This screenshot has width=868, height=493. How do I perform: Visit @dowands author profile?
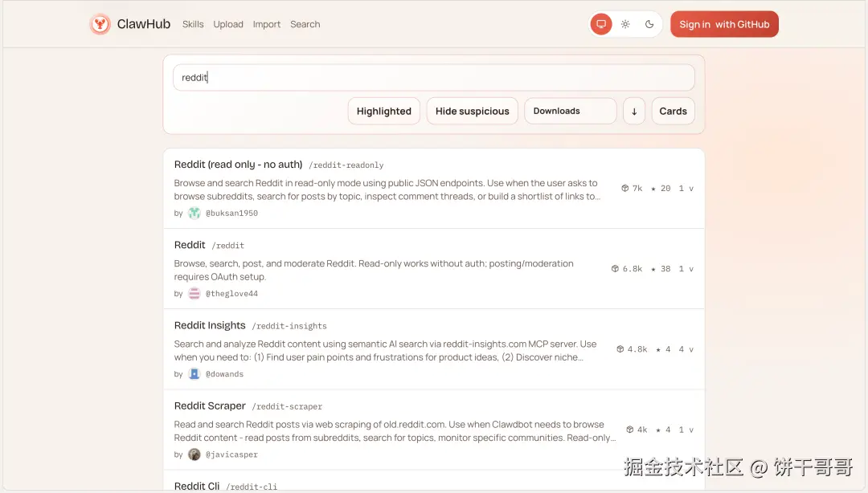point(225,374)
